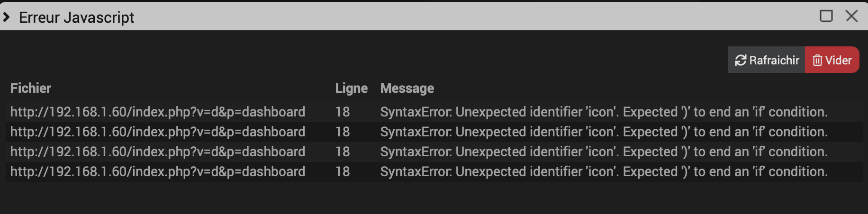Select the fourth dashboard URL entry
Image resolution: width=868 pixels, height=214 pixels.
tap(158, 171)
